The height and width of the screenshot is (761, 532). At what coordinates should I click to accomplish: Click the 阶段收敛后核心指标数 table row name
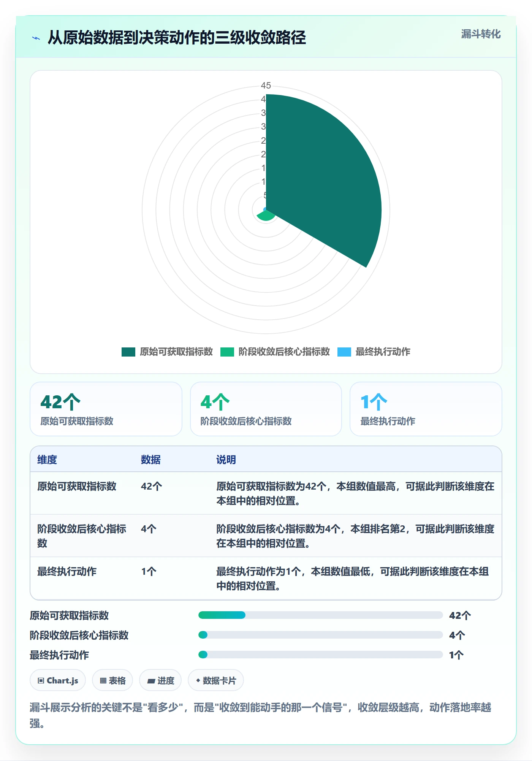tap(82, 536)
